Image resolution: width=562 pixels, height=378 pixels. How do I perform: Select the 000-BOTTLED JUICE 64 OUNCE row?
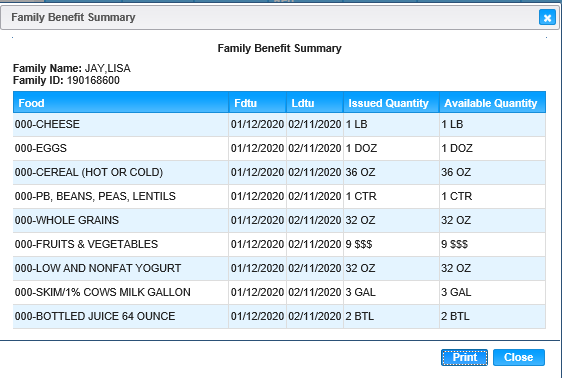click(x=279, y=316)
